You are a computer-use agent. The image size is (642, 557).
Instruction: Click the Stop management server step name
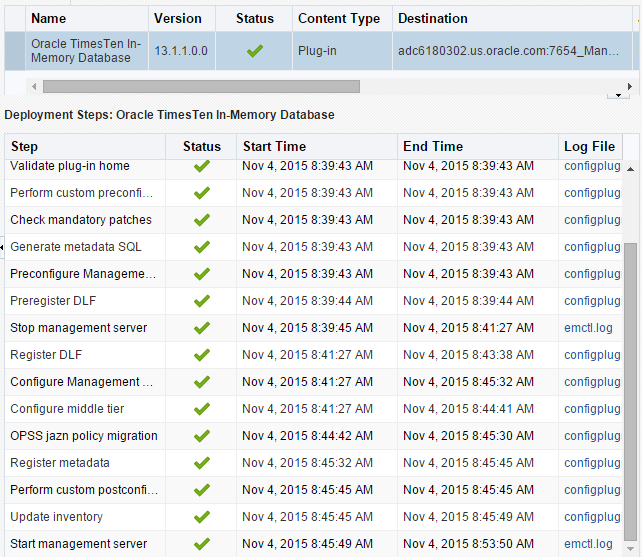pyautogui.click(x=79, y=328)
